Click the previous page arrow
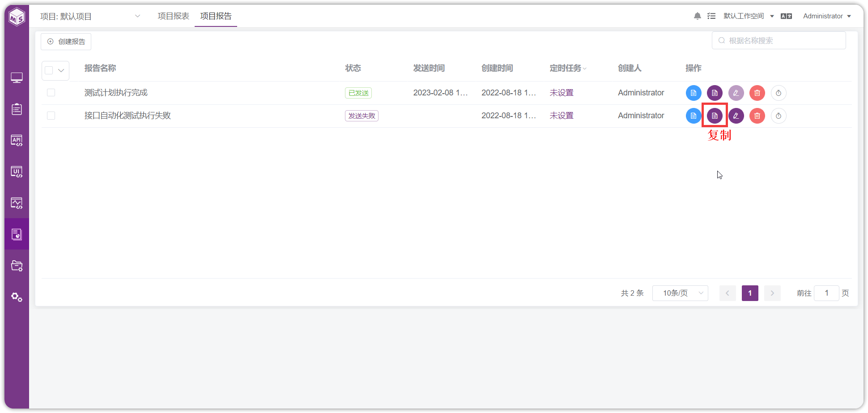The height and width of the screenshot is (413, 868). pos(728,293)
